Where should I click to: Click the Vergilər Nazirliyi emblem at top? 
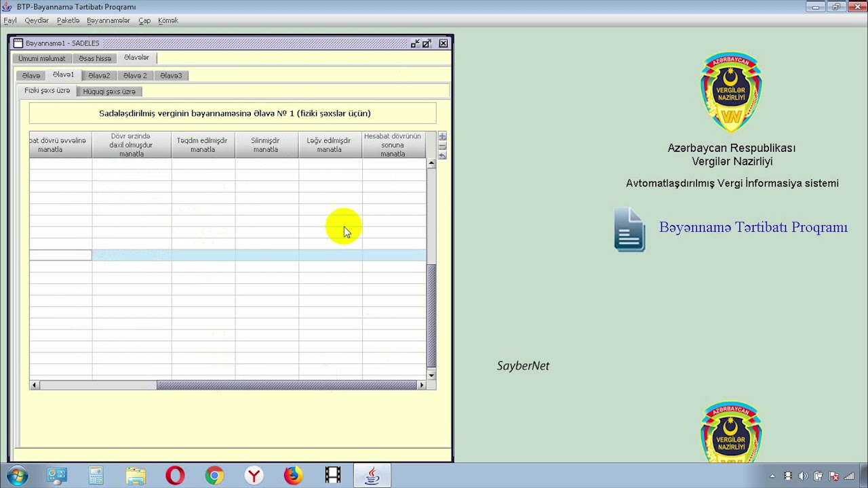coord(731,92)
